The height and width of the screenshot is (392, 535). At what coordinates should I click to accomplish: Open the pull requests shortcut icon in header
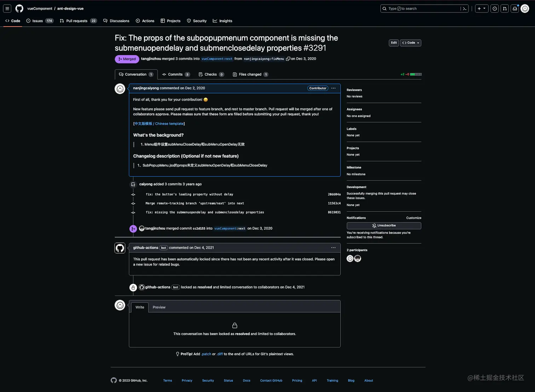click(505, 8)
